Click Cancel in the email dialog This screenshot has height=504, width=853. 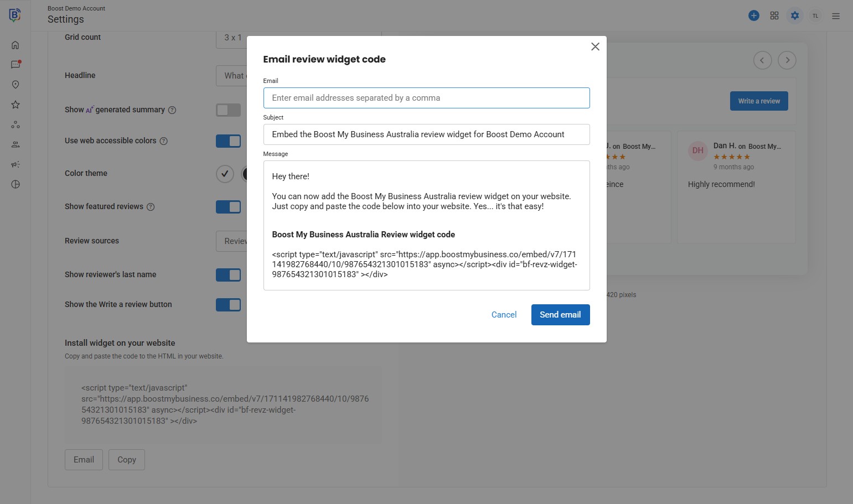coord(504,315)
